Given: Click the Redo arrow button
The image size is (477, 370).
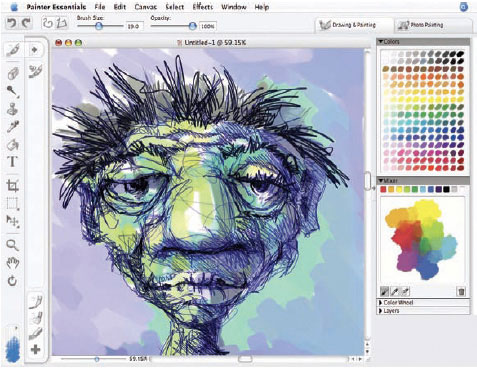Looking at the screenshot, I should click(26, 23).
